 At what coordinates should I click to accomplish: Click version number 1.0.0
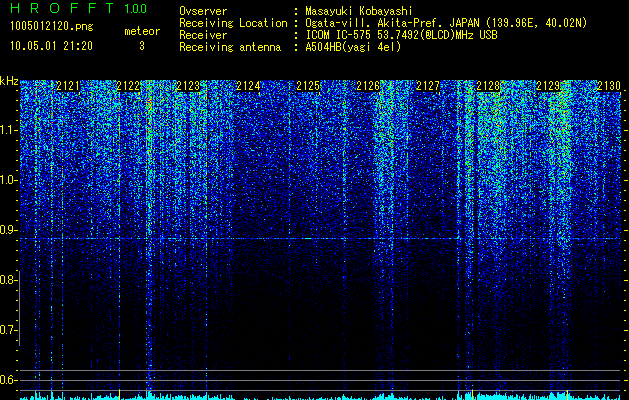(x=135, y=9)
